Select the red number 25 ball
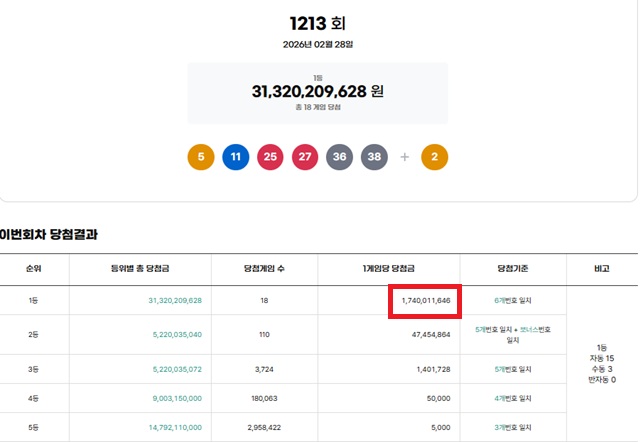Viewport: 640px width, 442px height. coord(270,157)
